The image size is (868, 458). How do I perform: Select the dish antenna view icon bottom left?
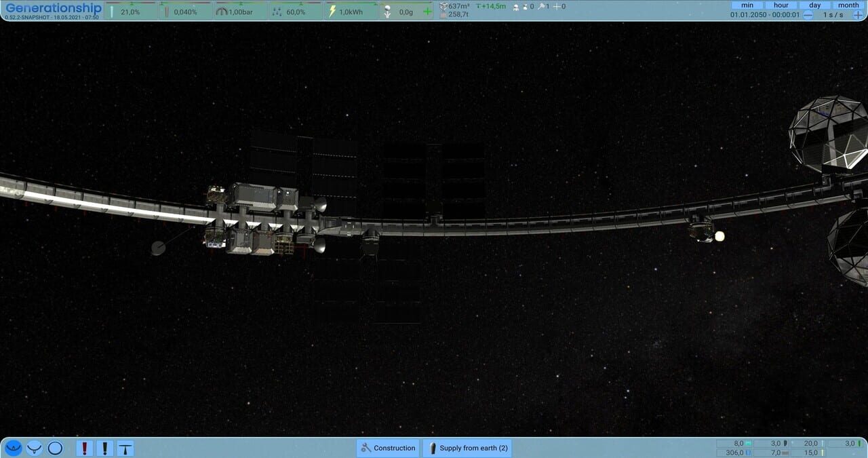(x=34, y=449)
